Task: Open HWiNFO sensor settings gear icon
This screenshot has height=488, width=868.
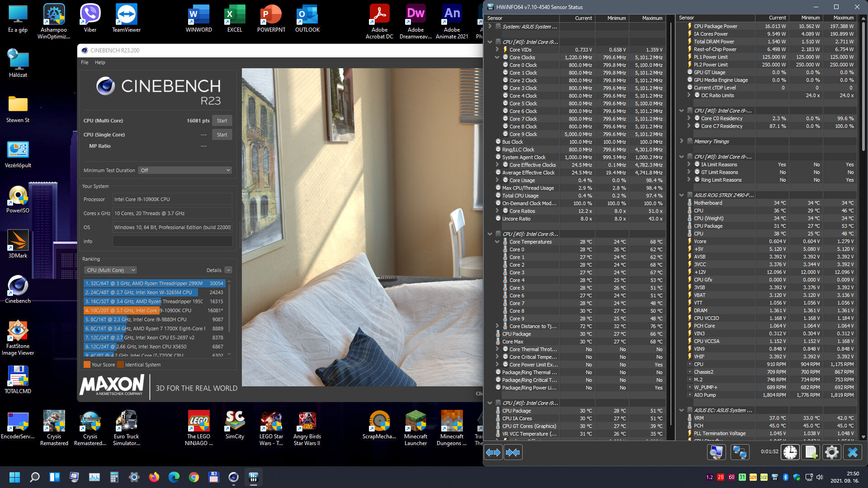Action: click(x=831, y=452)
